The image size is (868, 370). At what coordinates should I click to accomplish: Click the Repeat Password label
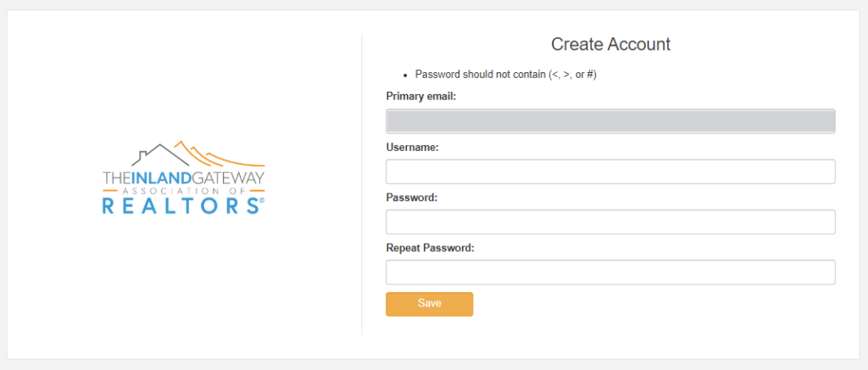430,248
